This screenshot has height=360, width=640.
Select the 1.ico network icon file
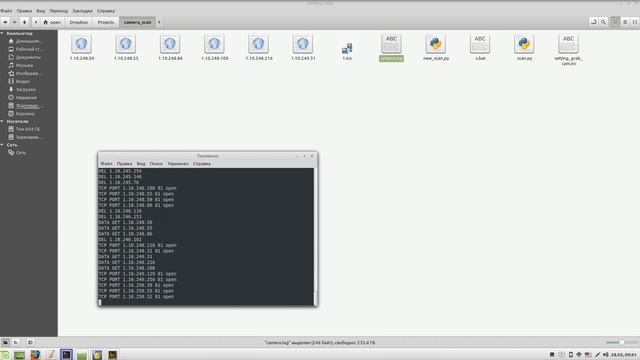tap(347, 51)
